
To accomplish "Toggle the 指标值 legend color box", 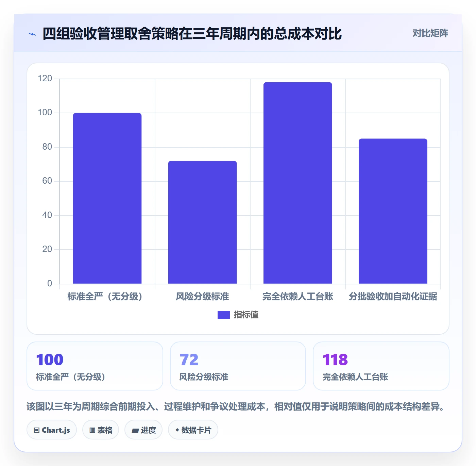I will pos(224,315).
